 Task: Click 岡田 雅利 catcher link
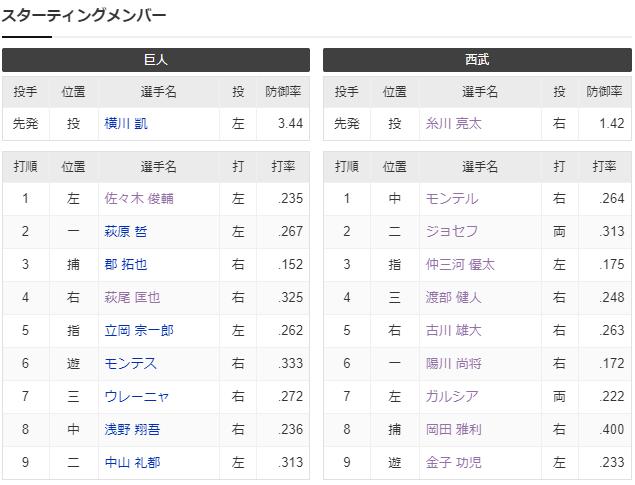click(454, 429)
